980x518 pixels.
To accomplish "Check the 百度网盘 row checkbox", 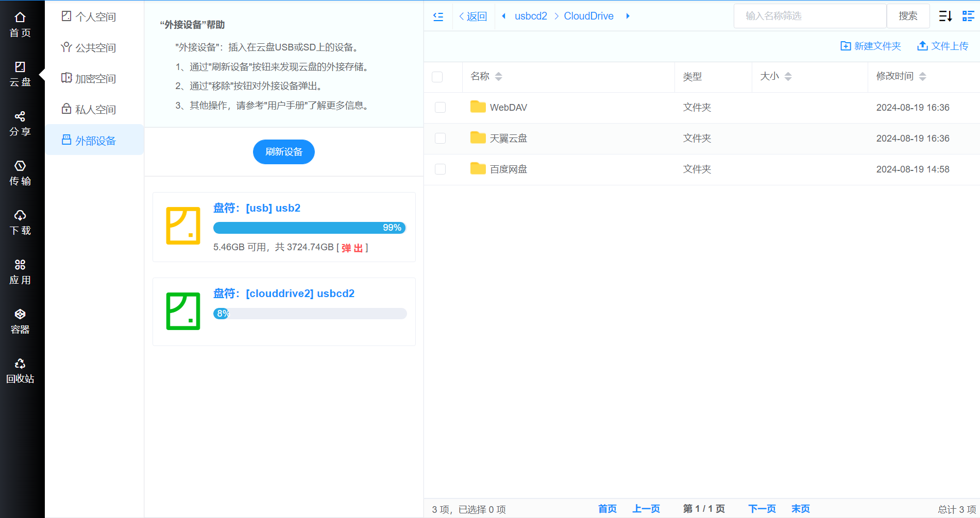I will [x=440, y=169].
